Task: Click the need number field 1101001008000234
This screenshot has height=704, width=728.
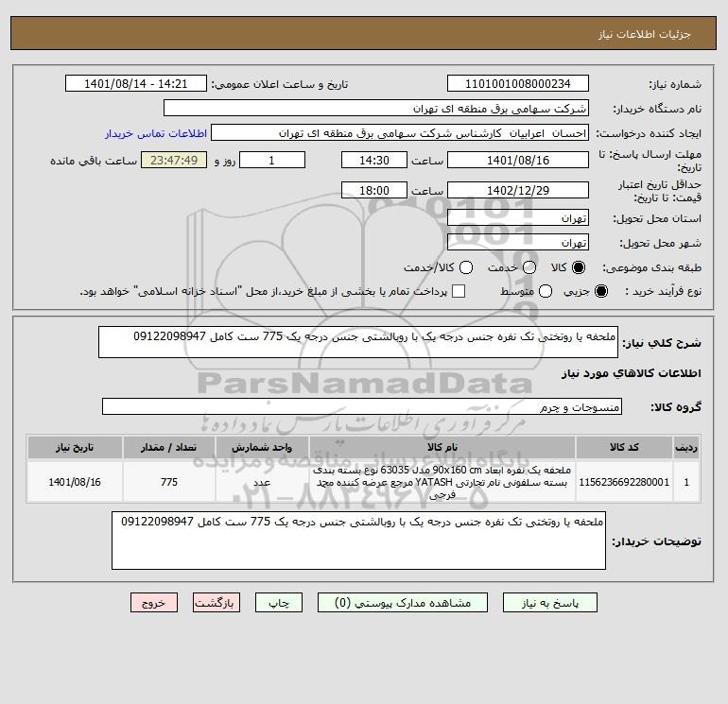Action: tap(518, 83)
